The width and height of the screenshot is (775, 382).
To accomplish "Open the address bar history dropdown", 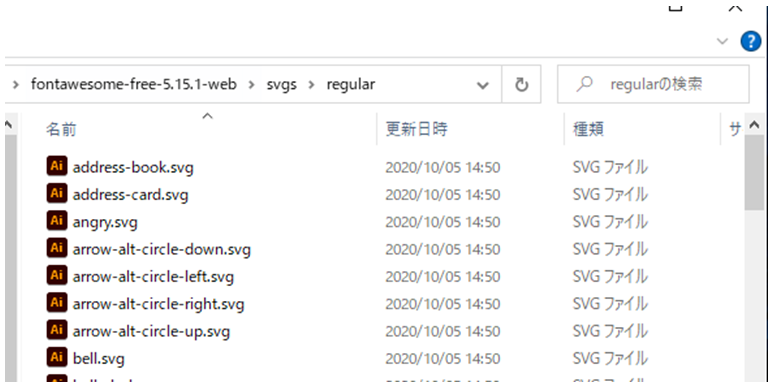I will pyautogui.click(x=482, y=85).
